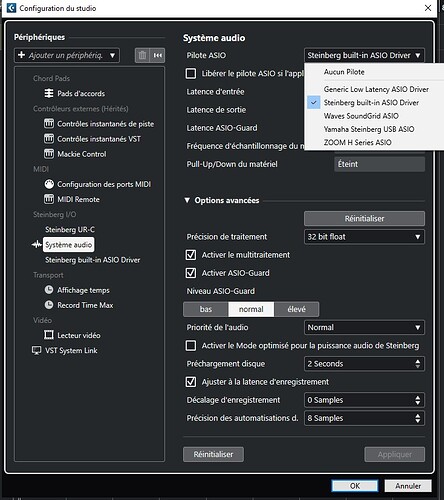The width and height of the screenshot is (444, 500).
Task: Choose Yamaha Steinberg USB ASIO from the list
Action: click(369, 129)
